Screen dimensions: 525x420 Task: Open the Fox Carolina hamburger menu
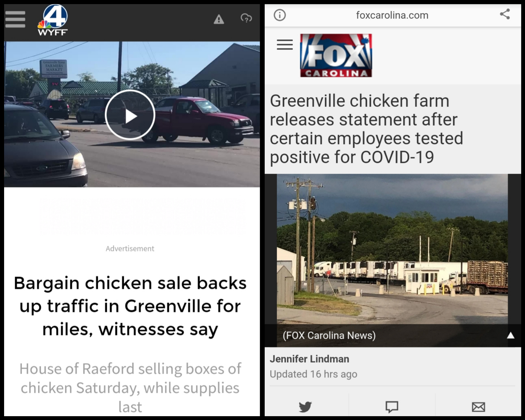(285, 45)
